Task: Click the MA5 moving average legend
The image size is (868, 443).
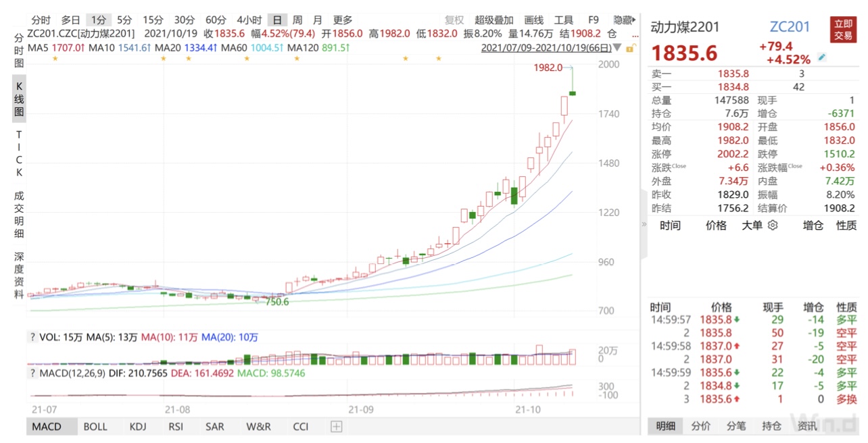Action: pyautogui.click(x=56, y=48)
